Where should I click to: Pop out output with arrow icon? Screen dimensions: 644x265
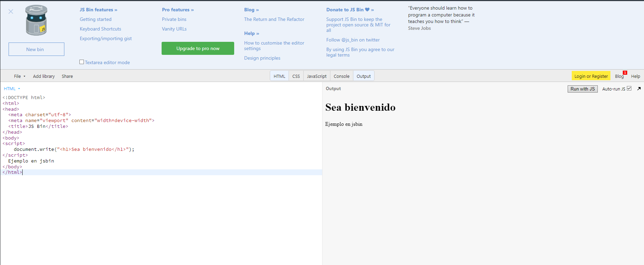(x=639, y=88)
